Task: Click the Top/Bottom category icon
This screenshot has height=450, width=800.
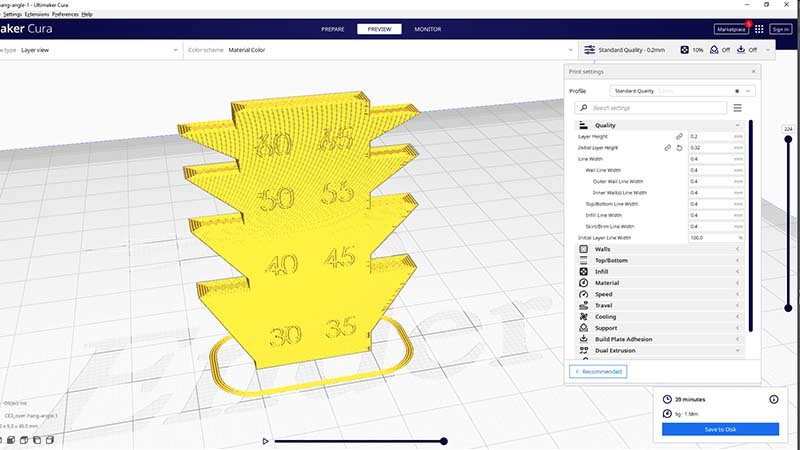Action: [x=584, y=260]
